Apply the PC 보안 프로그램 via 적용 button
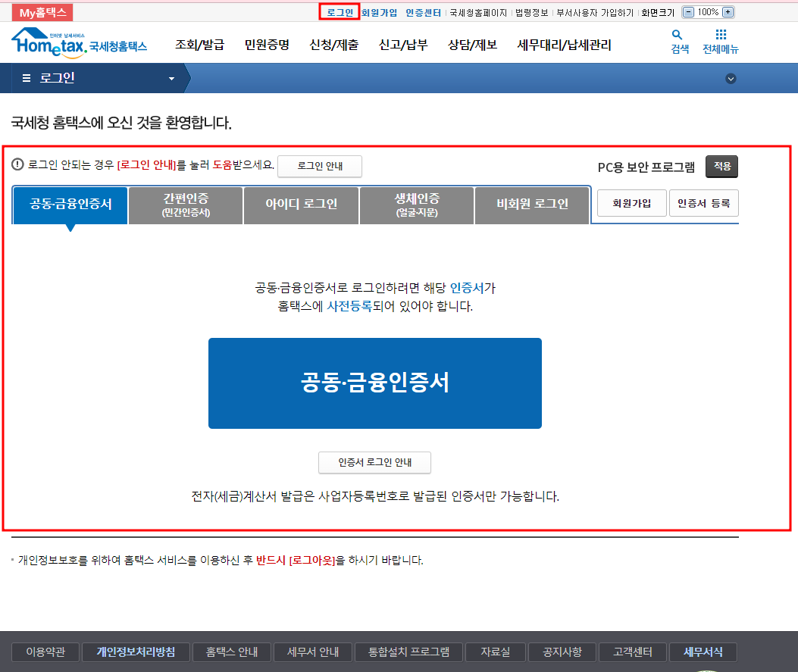 pos(721,166)
